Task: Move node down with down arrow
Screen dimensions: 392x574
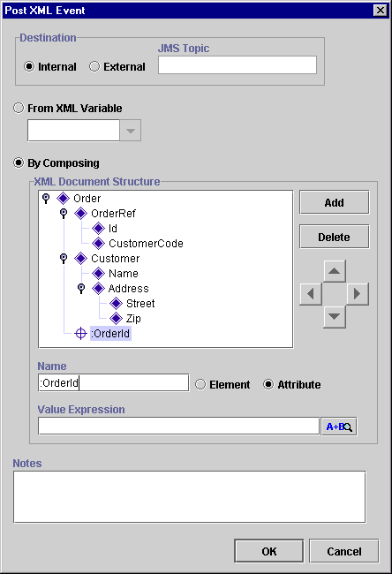Action: coord(334,316)
